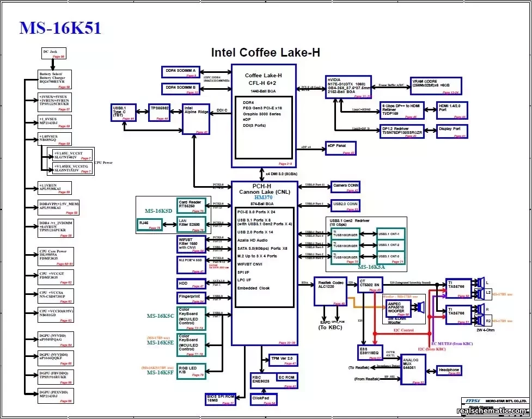Select the Fingerprint reader block

tap(191, 298)
